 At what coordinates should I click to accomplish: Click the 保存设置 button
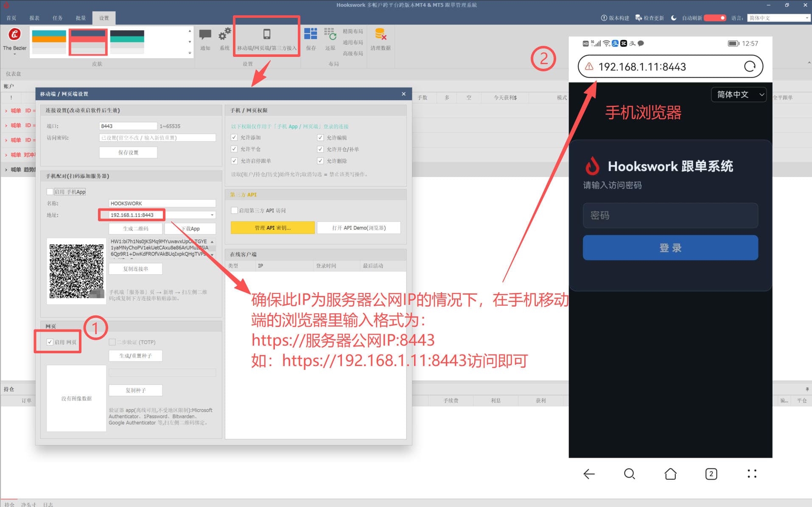[x=128, y=152]
